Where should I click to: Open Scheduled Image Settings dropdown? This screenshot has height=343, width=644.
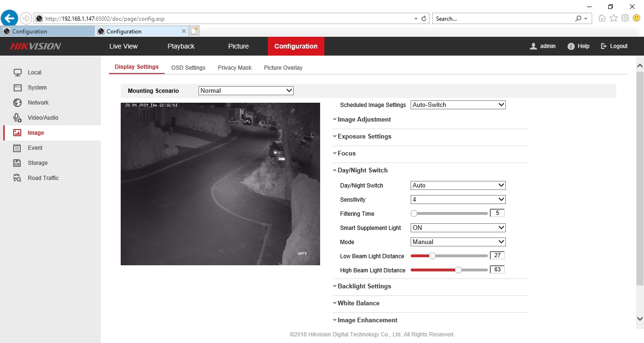point(458,105)
